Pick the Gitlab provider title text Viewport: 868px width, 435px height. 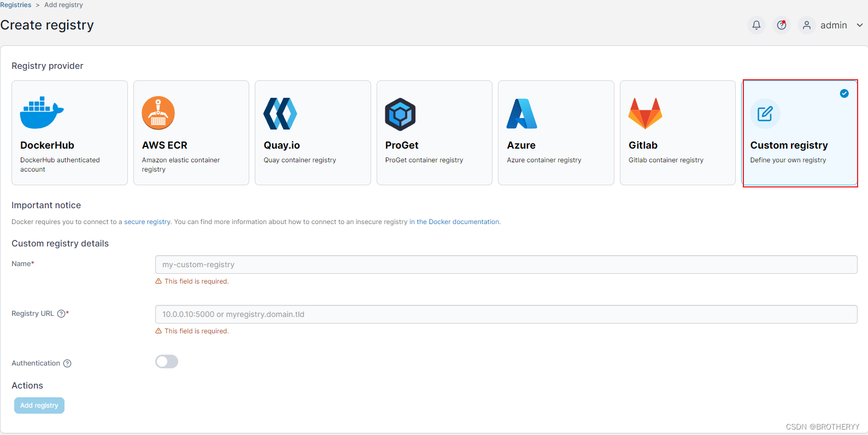point(643,145)
